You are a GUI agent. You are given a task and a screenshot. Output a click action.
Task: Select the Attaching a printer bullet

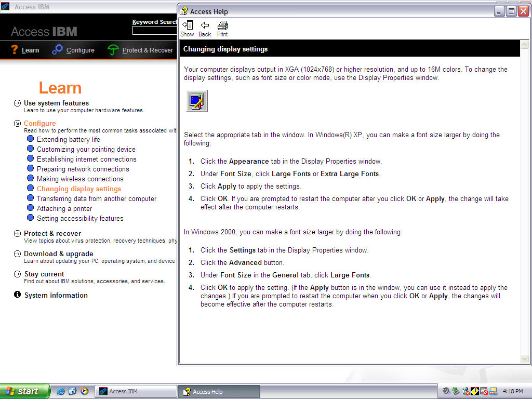[31, 208]
